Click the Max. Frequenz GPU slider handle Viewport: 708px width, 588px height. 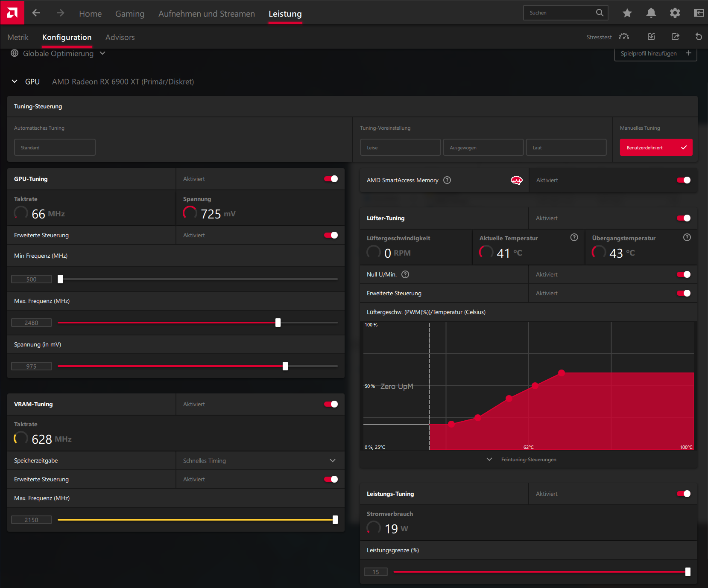click(278, 323)
